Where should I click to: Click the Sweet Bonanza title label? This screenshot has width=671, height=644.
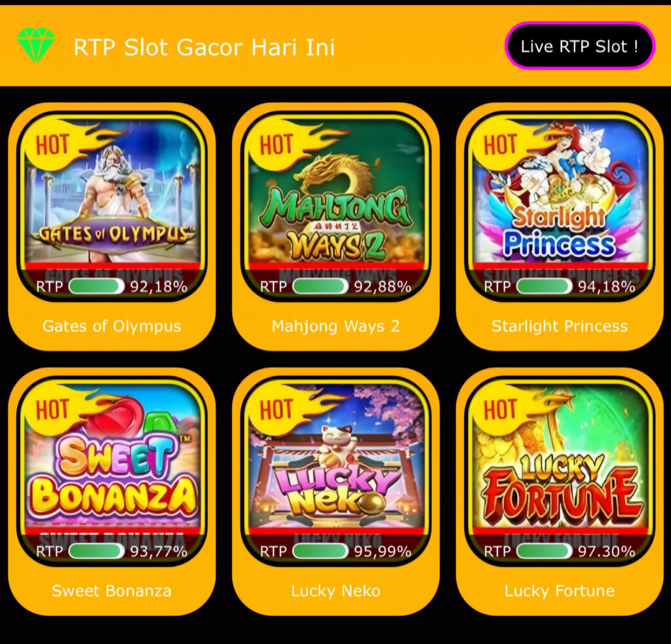pos(111,591)
